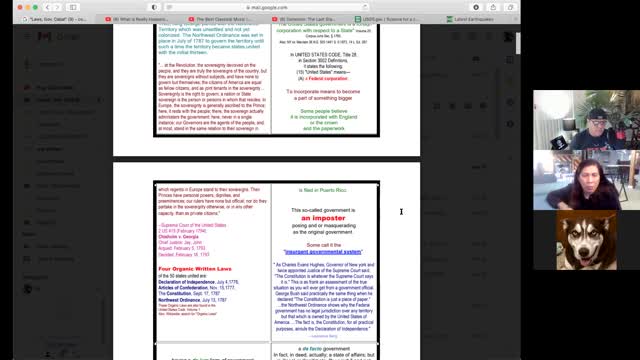Viewport: 640px width, 360px height.
Task: Open the "insurgent governmental system" link
Action: tap(323, 252)
